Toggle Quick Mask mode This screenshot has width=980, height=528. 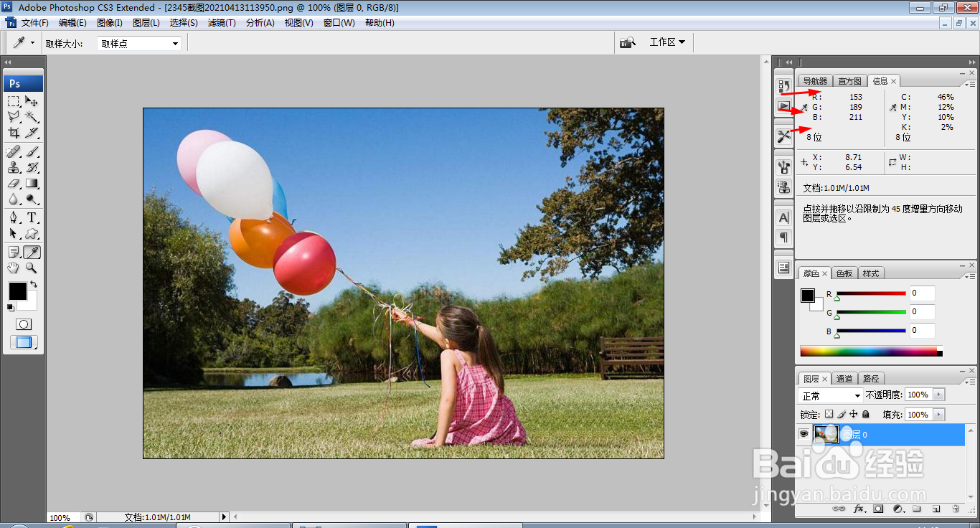tap(23, 324)
